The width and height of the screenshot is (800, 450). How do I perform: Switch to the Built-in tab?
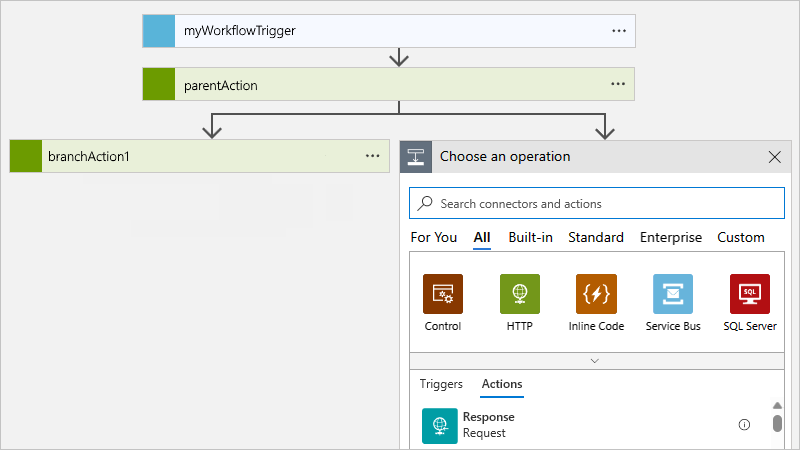(x=530, y=238)
